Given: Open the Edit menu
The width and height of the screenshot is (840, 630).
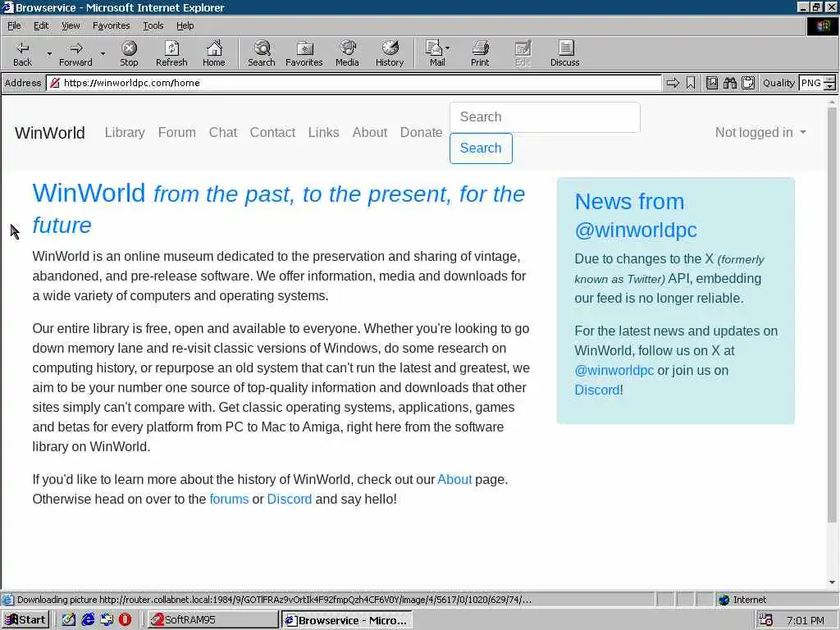Looking at the screenshot, I should point(41,25).
